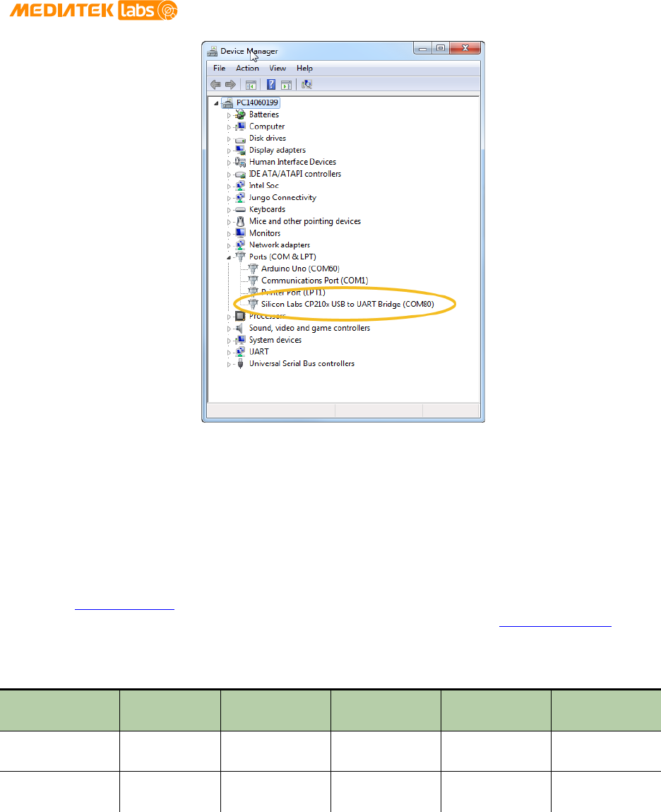Open the Action menu
The image size is (661, 812).
[x=247, y=69]
